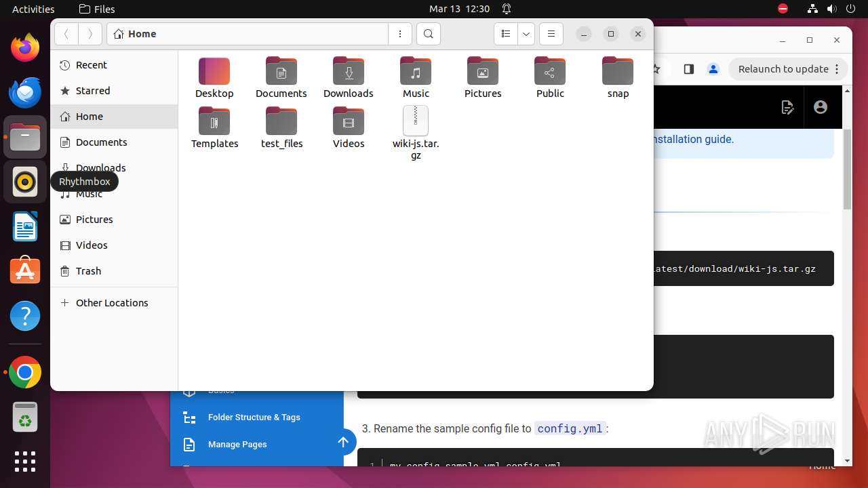868x488 pixels.
Task: Open Ubuntu Software from the dock
Action: pos(25,271)
